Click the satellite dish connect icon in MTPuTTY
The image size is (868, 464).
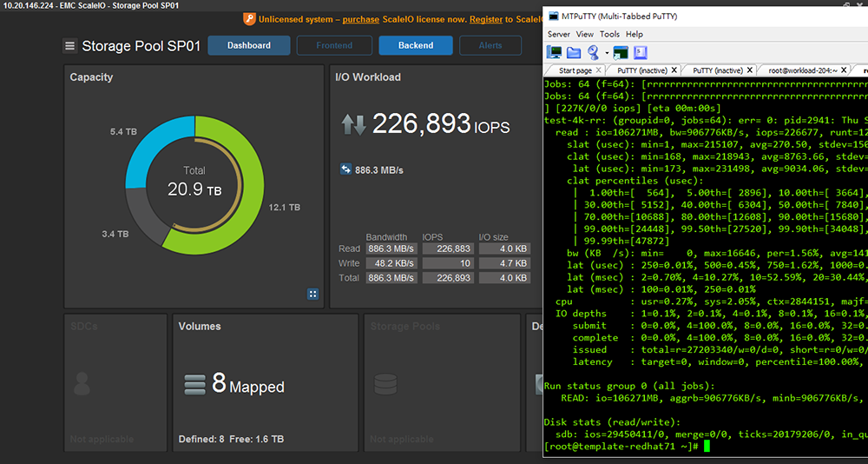[594, 53]
